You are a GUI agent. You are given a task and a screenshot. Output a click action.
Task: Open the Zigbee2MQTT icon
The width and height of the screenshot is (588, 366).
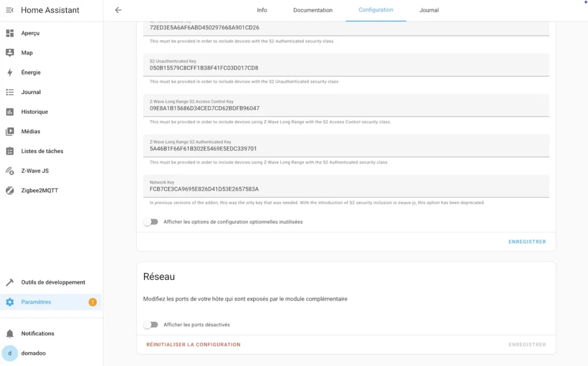10,190
